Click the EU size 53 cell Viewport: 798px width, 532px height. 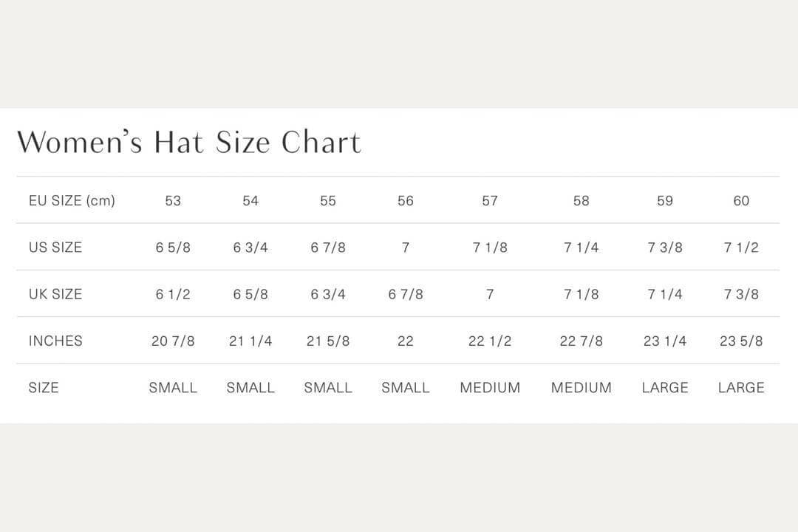pyautogui.click(x=173, y=200)
